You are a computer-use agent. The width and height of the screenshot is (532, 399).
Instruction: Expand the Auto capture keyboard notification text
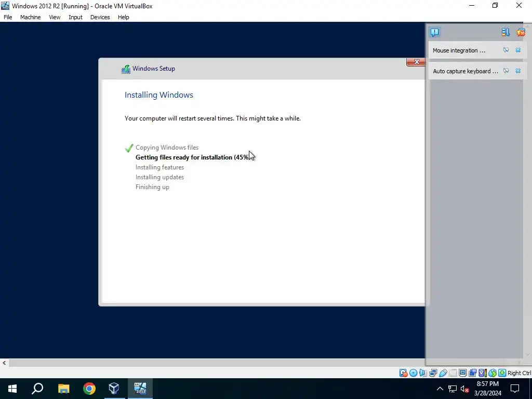click(465, 71)
